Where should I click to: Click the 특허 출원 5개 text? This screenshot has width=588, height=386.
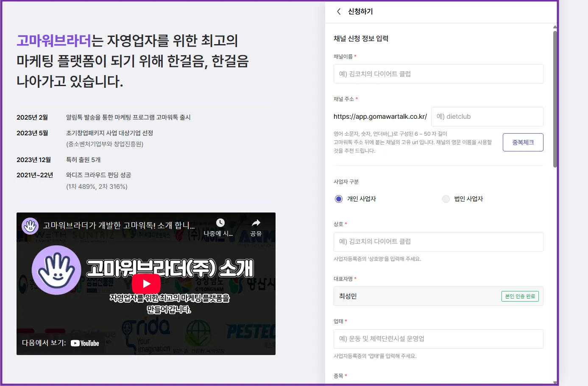click(x=83, y=160)
